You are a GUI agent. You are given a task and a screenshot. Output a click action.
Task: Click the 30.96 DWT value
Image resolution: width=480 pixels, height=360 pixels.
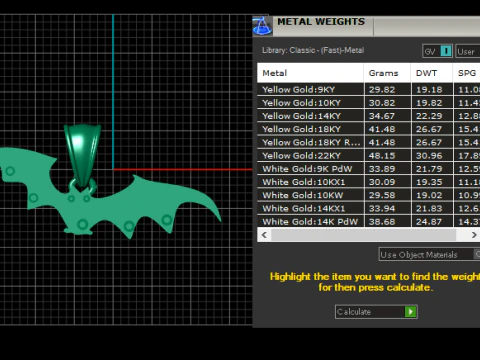[x=429, y=156]
